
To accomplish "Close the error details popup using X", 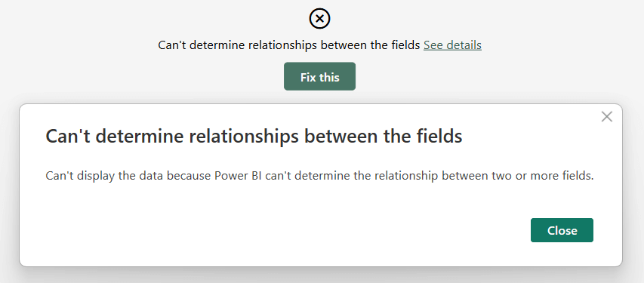I will [606, 117].
